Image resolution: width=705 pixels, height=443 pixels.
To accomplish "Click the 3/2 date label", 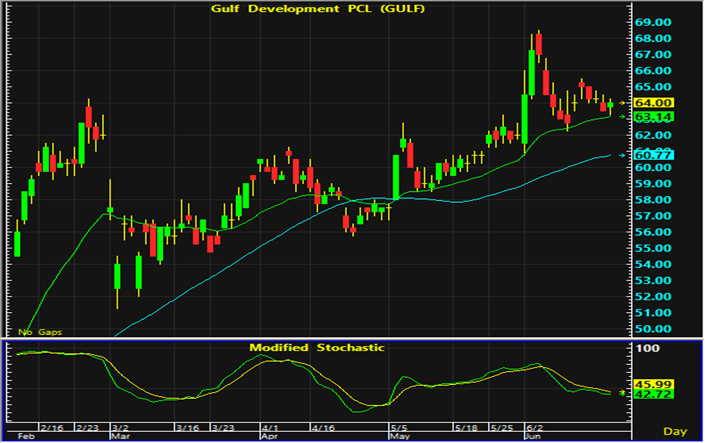I will click(x=120, y=428).
